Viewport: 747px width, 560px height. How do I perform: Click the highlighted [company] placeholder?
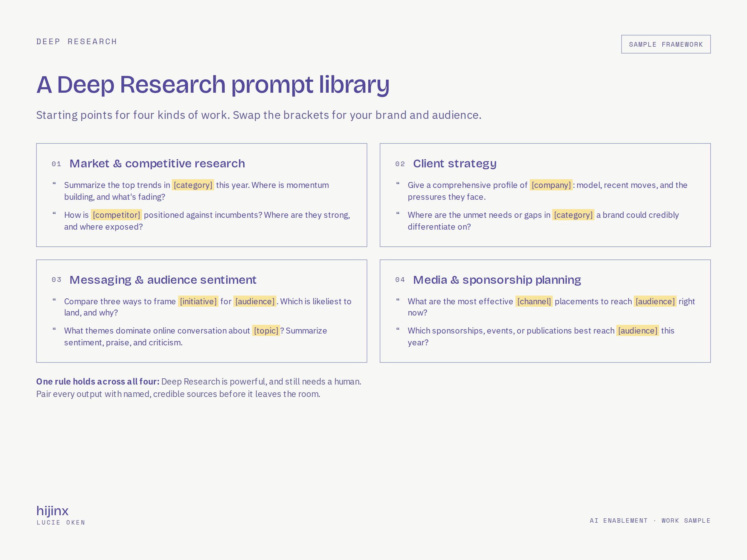tap(551, 185)
